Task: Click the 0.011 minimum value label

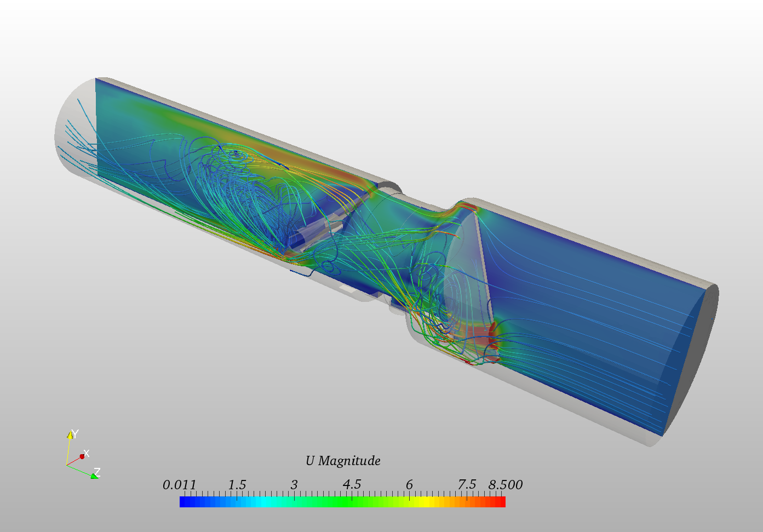Action: pos(181,484)
